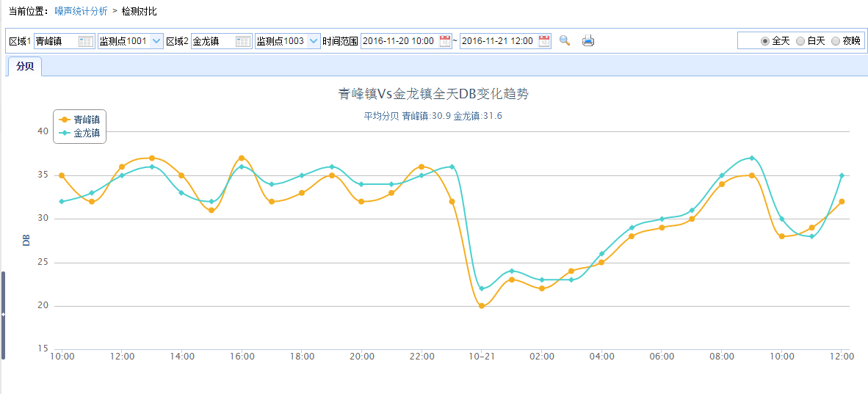Expand the 监测点1003 dropdown
This screenshot has width=868, height=394.
click(314, 41)
